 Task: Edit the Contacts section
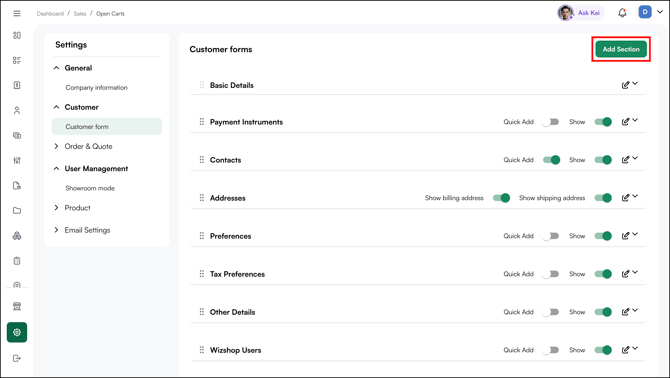tap(625, 160)
